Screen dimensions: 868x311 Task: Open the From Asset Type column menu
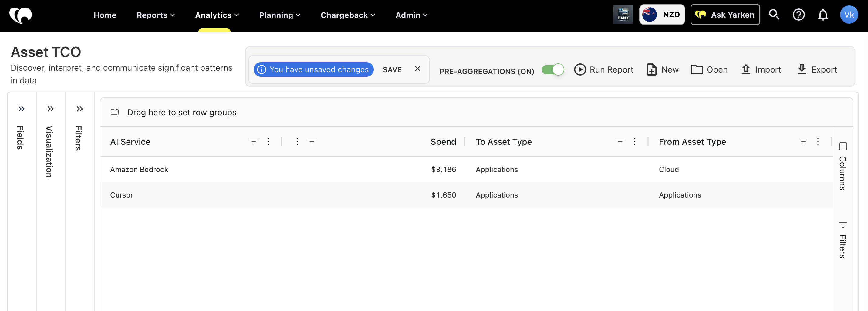pos(818,141)
